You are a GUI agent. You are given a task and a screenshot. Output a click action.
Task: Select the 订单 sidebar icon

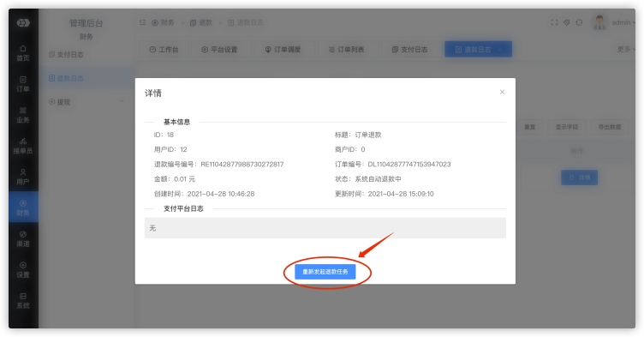23,84
